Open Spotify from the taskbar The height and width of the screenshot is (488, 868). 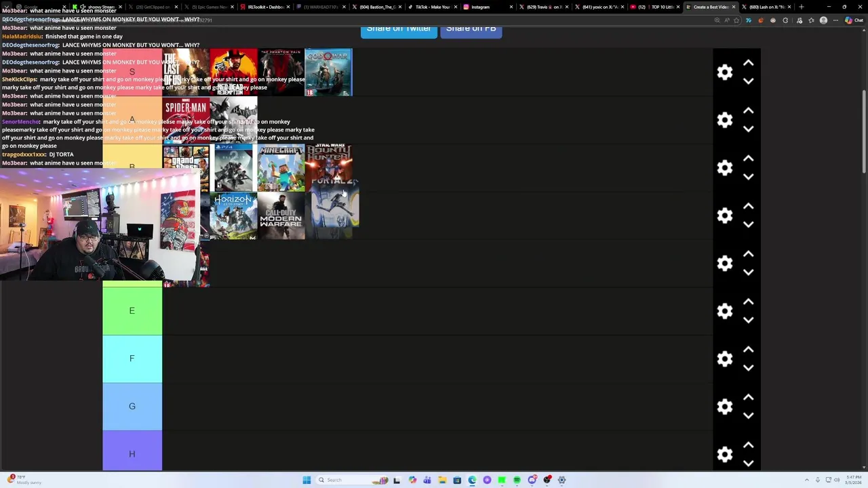517,480
